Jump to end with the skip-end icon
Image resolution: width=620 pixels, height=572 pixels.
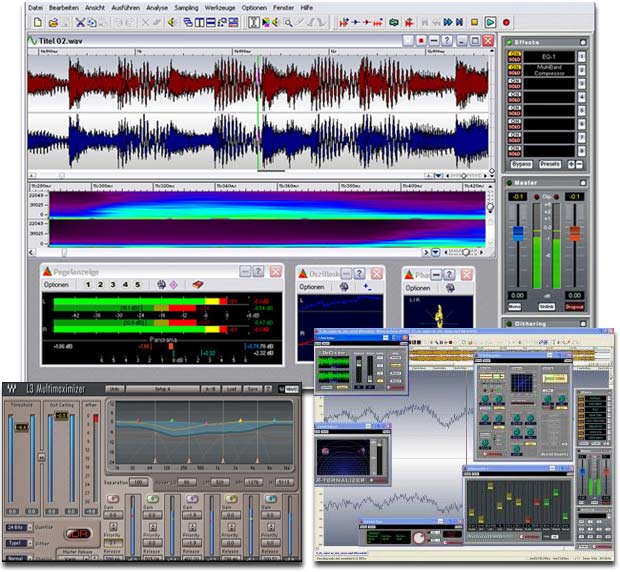tap(459, 23)
